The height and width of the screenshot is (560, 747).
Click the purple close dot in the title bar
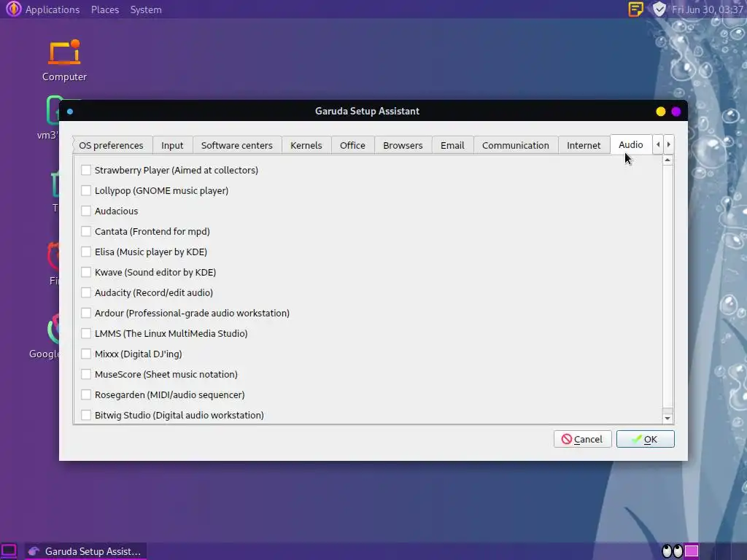click(676, 112)
